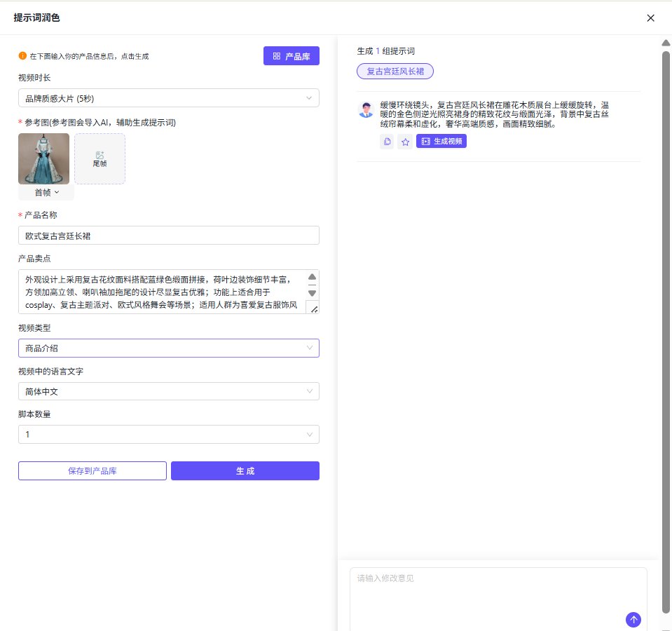Select the 复古宫廷风长裙 prompt tag
This screenshot has width=672, height=631.
(x=395, y=71)
